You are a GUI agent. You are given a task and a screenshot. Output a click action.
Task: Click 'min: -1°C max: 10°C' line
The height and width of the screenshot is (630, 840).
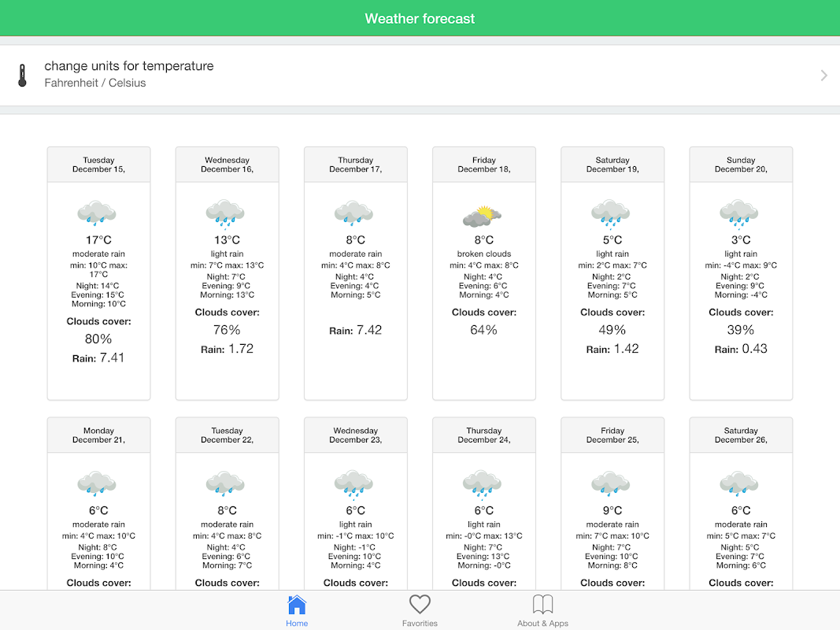coord(356,535)
